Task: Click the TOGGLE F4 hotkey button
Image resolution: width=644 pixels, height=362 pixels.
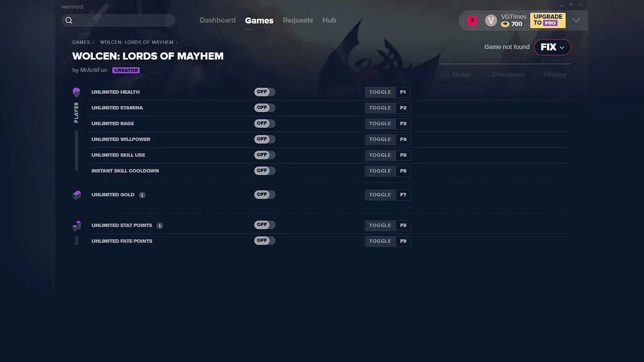Action: 387,139
